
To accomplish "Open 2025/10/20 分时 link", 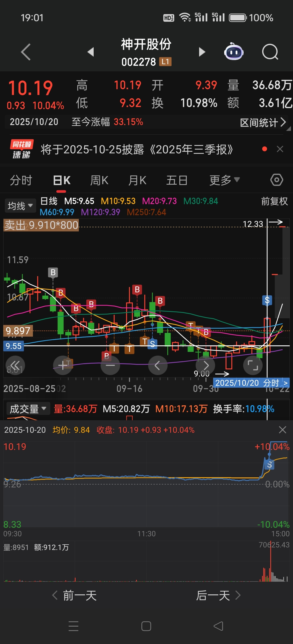I will [251, 383].
